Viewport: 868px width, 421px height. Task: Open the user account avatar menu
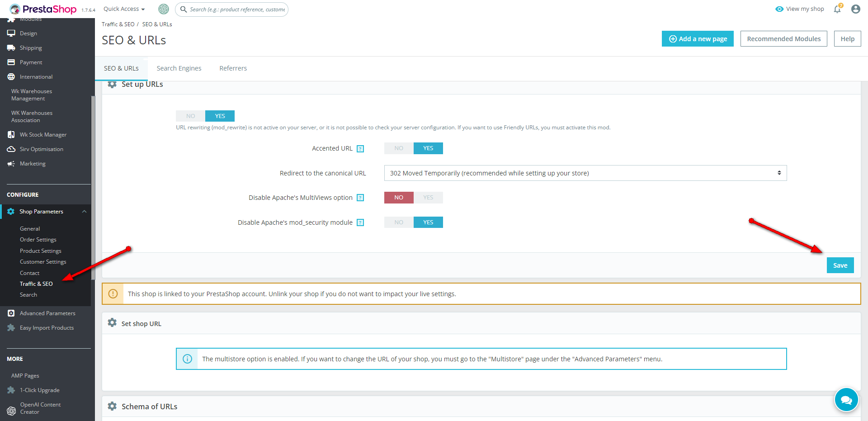pyautogui.click(x=856, y=9)
